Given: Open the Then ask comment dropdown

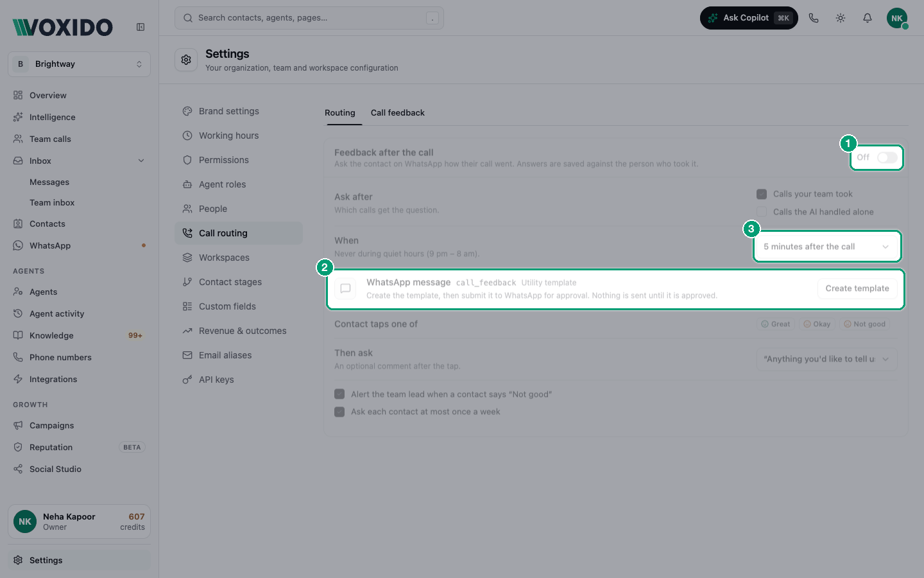Looking at the screenshot, I should click(x=826, y=359).
